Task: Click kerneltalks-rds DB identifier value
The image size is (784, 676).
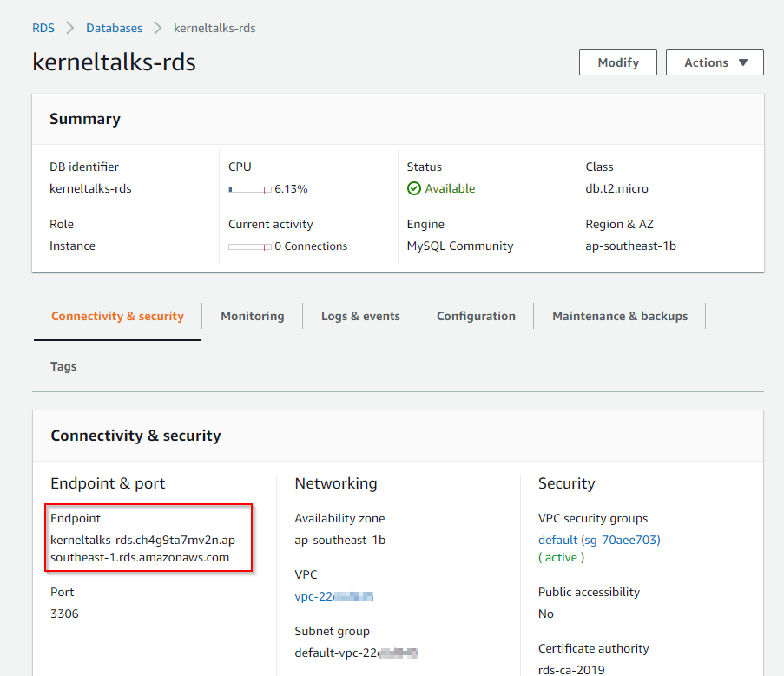Action: (x=90, y=189)
